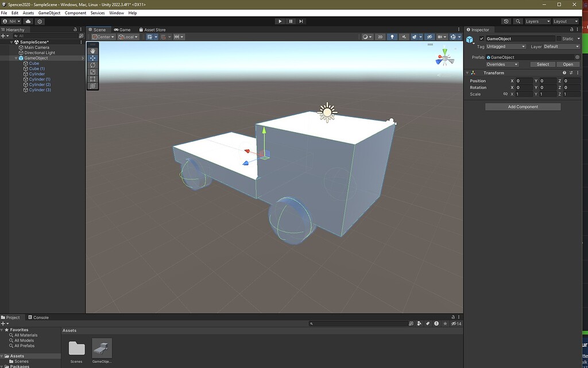
Task: Select the Rect transform tool
Action: pos(92,79)
